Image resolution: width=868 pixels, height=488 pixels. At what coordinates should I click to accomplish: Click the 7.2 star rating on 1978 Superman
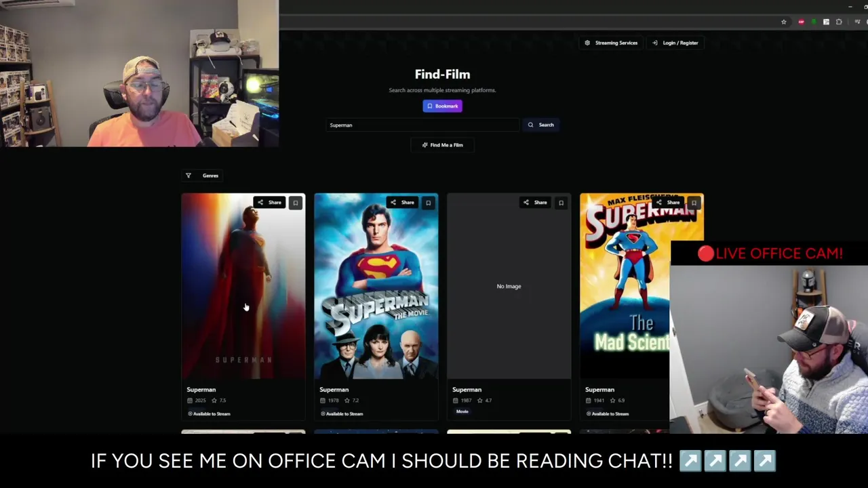coord(353,401)
